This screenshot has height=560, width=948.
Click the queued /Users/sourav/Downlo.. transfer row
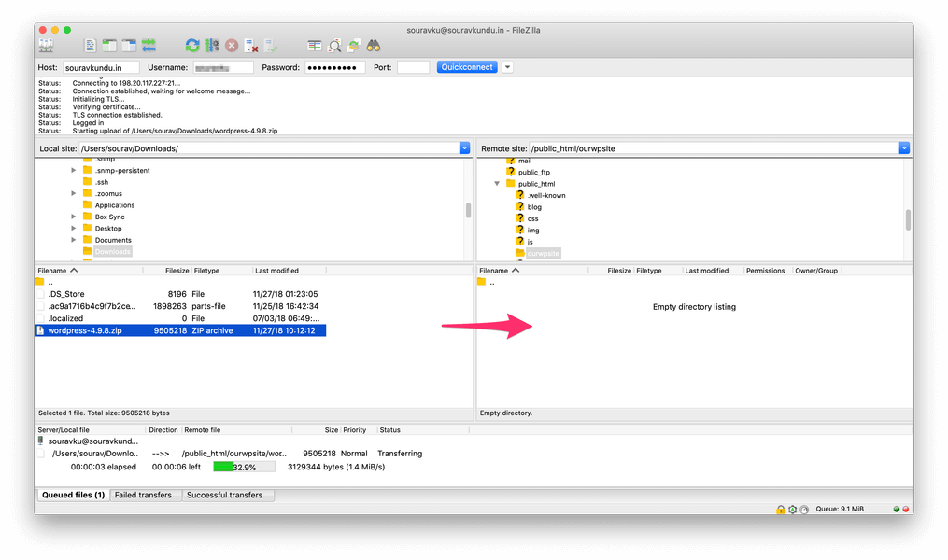click(230, 453)
